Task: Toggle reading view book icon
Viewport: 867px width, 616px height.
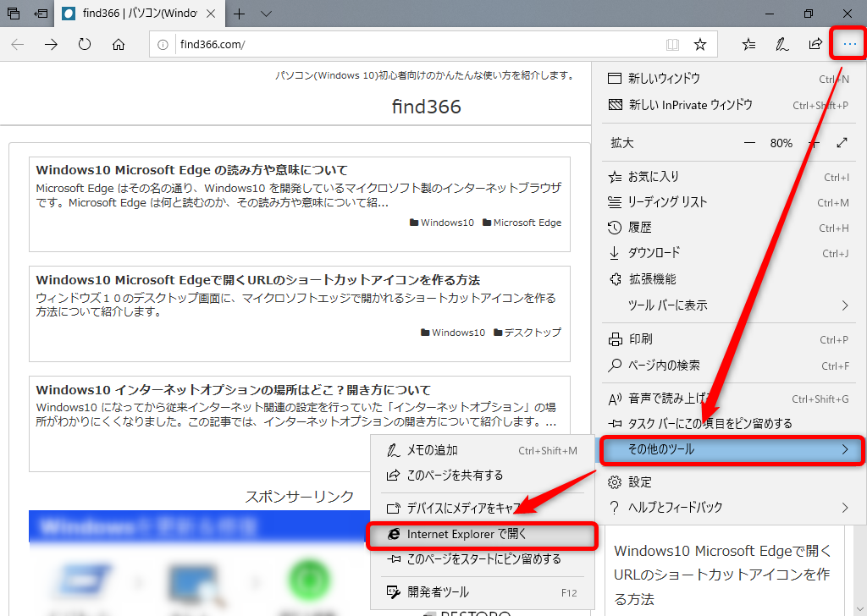Action: (x=672, y=45)
